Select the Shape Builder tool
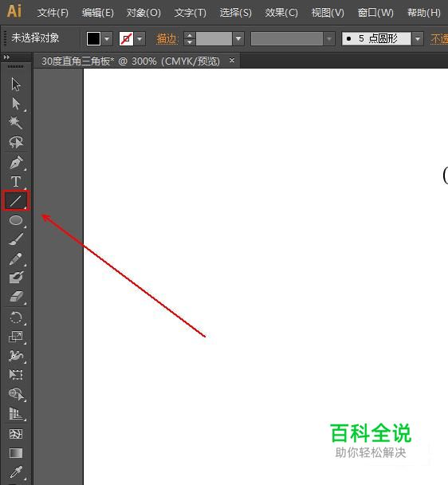The height and width of the screenshot is (485, 448). 16,394
